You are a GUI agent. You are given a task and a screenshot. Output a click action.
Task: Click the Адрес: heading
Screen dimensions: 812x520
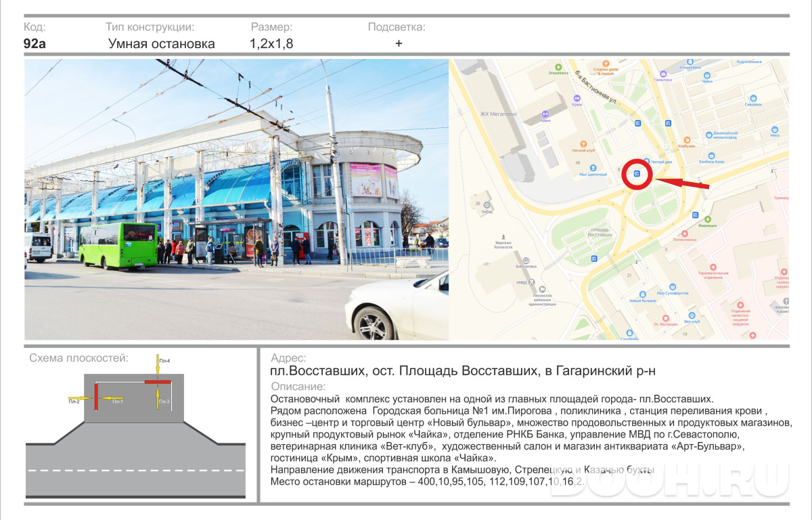288,358
